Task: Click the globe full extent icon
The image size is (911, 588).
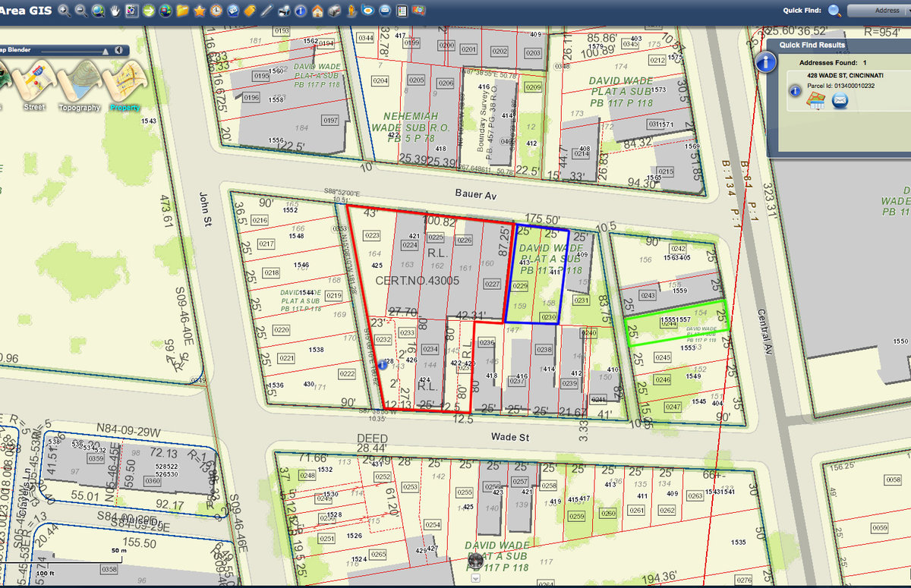Action: coord(97,11)
